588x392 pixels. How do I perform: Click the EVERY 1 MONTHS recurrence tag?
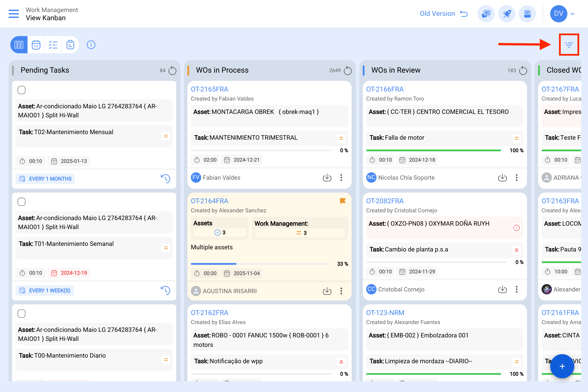pyautogui.click(x=45, y=179)
